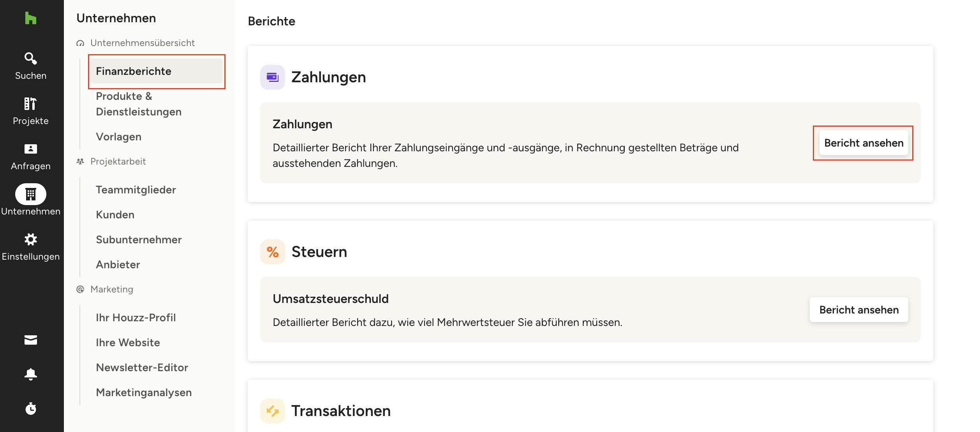This screenshot has height=432, width=980.
Task: Open the Newsletter-Editor
Action: (142, 368)
